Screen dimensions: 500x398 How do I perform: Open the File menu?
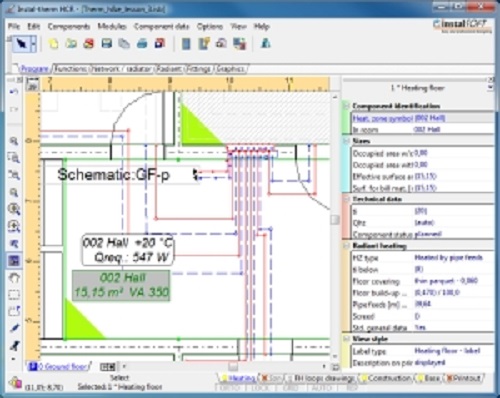click(14, 26)
